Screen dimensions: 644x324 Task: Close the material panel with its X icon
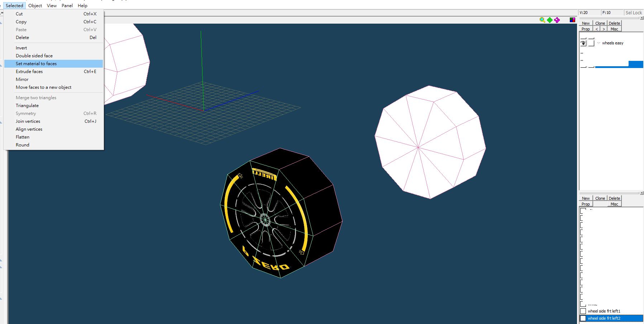641,193
